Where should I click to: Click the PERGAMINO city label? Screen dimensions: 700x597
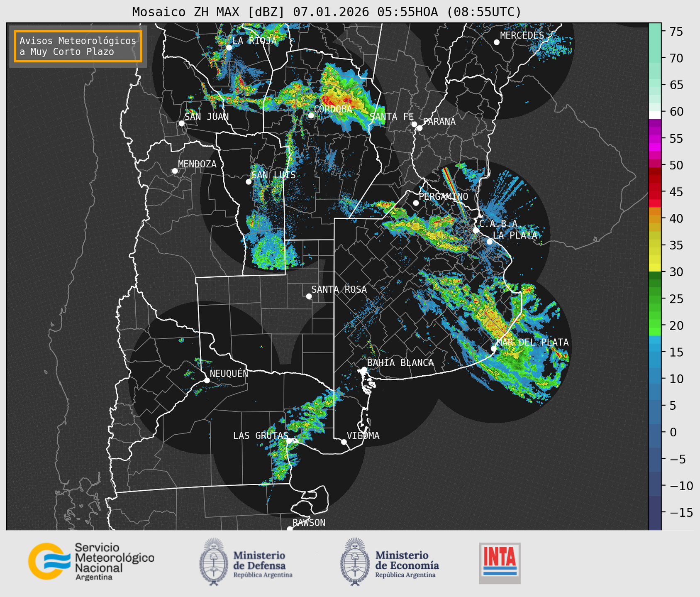coord(444,196)
